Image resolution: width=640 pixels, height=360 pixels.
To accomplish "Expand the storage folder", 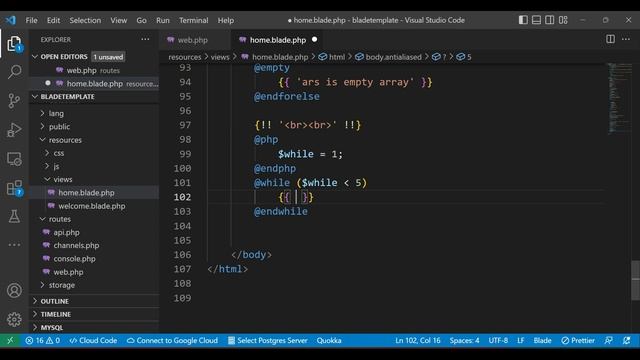I will pos(62,285).
